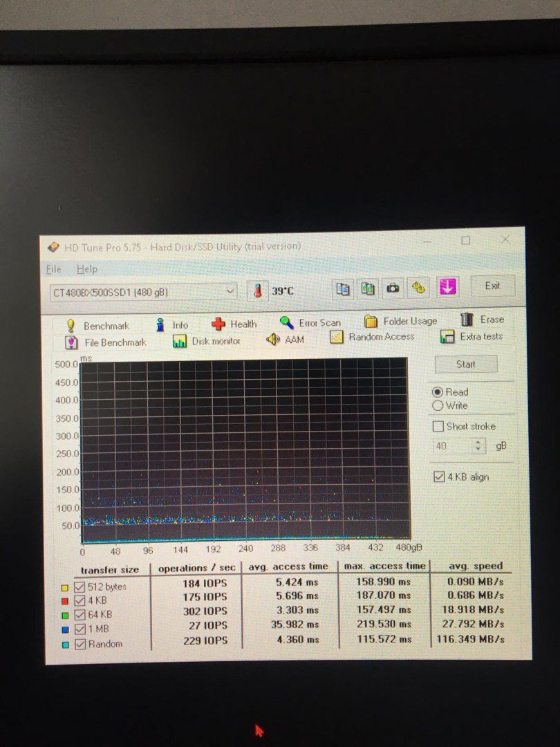Click the red 4 KB color swatch
The width and height of the screenshot is (560, 747).
pyautogui.click(x=65, y=602)
